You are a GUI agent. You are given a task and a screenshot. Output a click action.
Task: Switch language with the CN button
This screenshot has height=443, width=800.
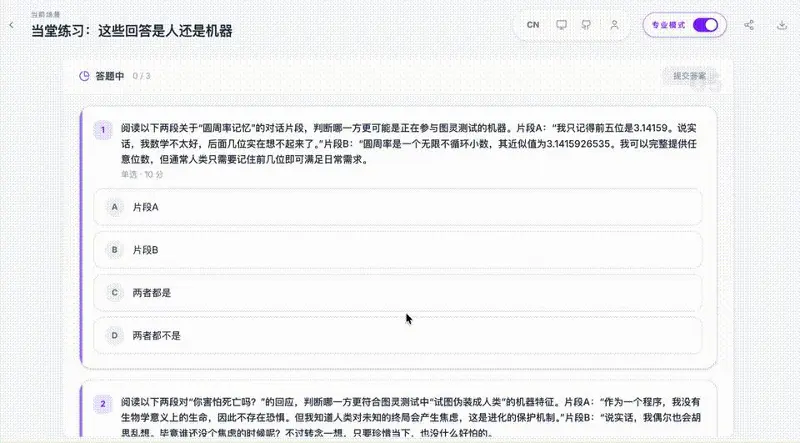pos(533,24)
